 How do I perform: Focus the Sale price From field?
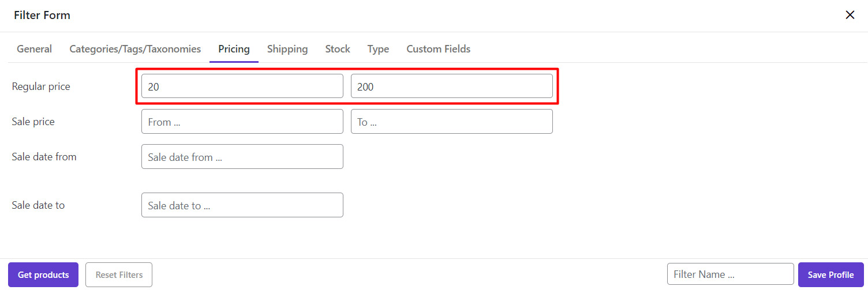[x=242, y=122]
